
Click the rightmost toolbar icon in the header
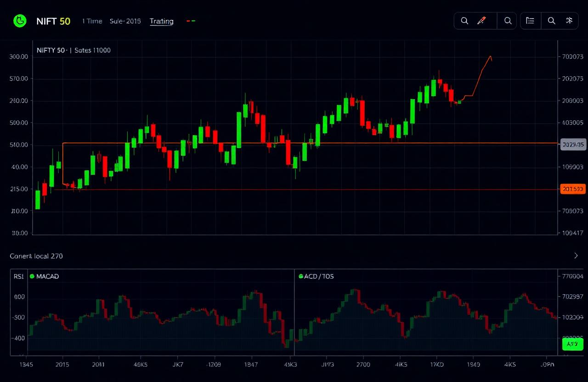(569, 21)
